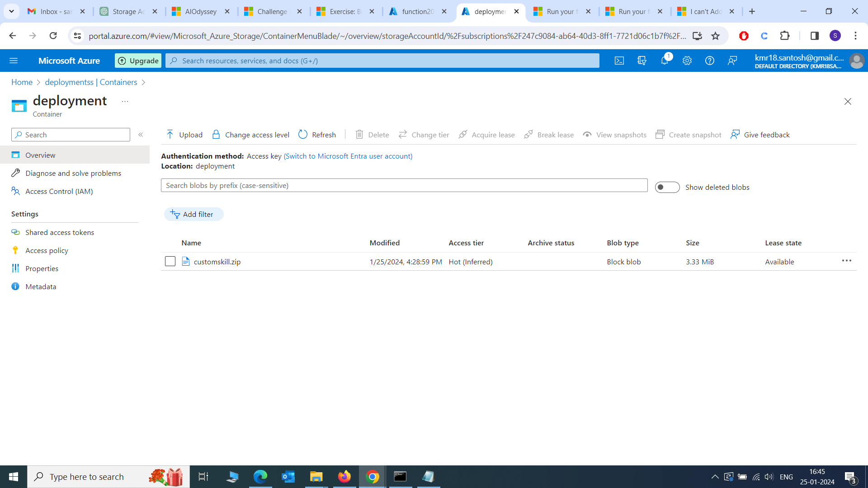
Task: Click the Help question mark icon
Action: 710,61
